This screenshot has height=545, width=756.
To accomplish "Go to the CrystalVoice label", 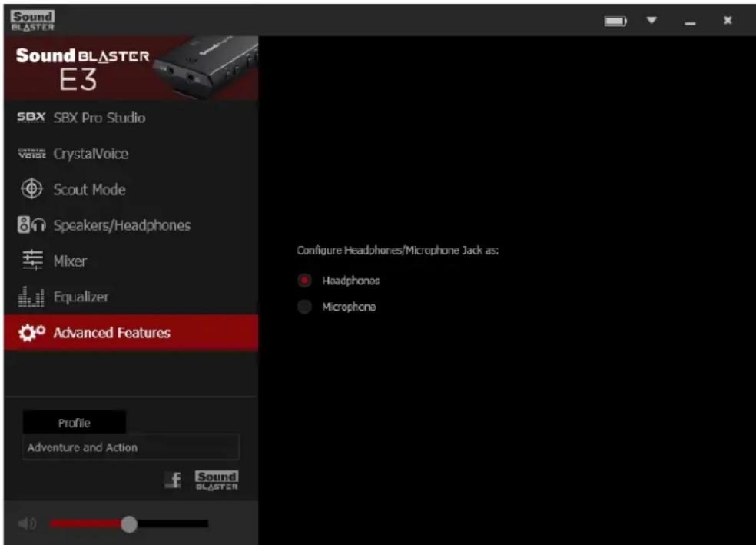I will click(x=91, y=154).
